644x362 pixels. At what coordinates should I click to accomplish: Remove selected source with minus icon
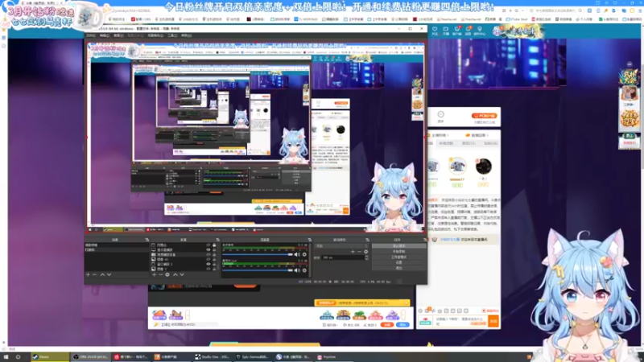coord(160,274)
